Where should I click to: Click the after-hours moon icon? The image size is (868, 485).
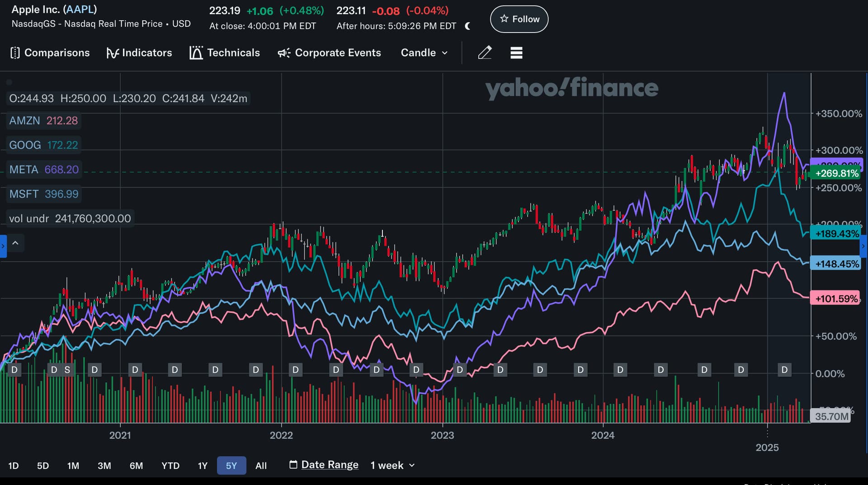coord(467,26)
